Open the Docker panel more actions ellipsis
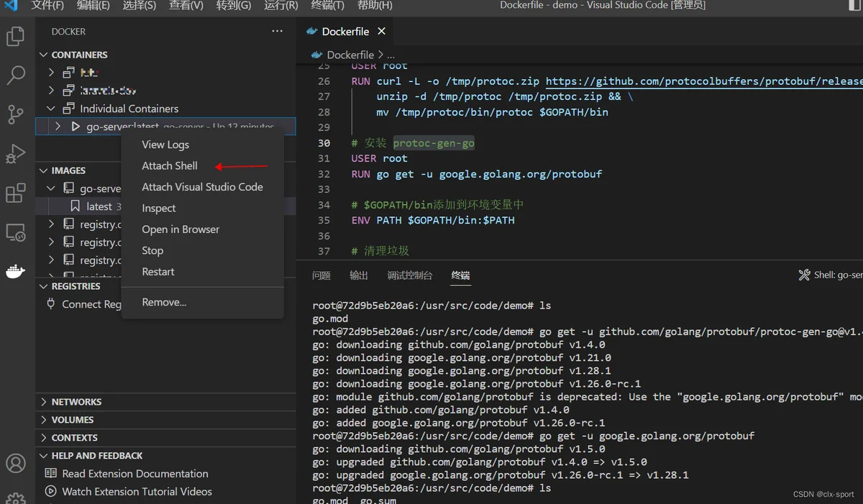Image resolution: width=863 pixels, height=504 pixels. (278, 32)
